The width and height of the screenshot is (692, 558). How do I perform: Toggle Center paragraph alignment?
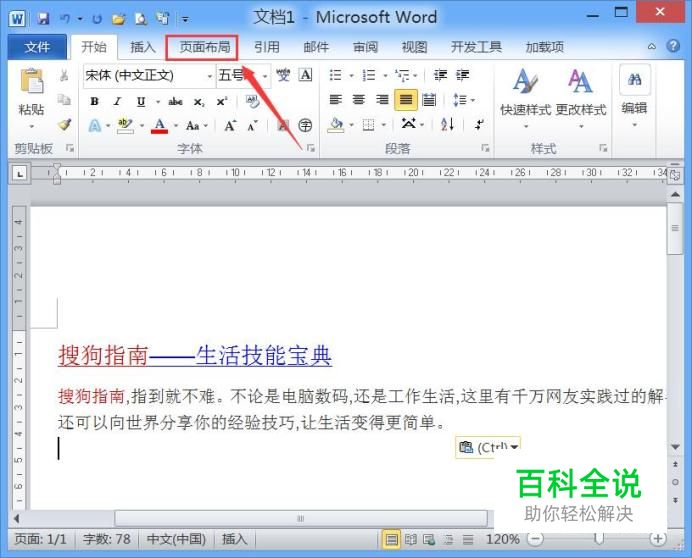click(x=359, y=100)
